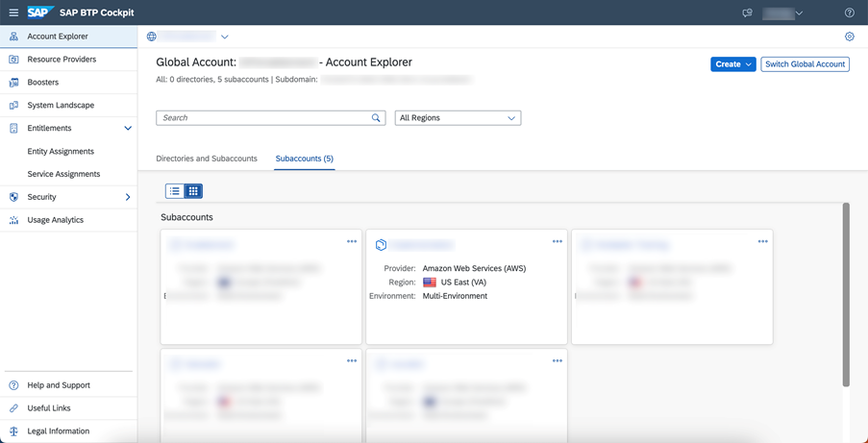868x443 pixels.
Task: Select the Subaccounts (5) tab
Action: [305, 159]
